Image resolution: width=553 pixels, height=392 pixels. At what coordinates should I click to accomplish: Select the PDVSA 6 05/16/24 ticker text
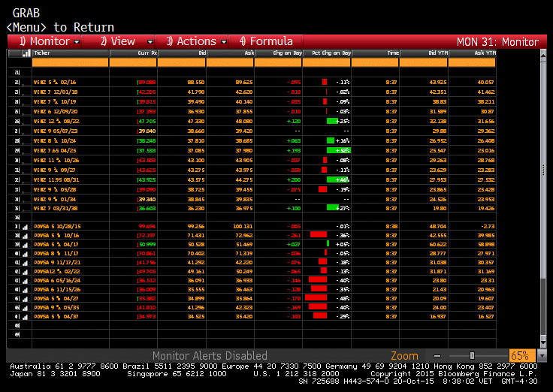pyautogui.click(x=58, y=281)
